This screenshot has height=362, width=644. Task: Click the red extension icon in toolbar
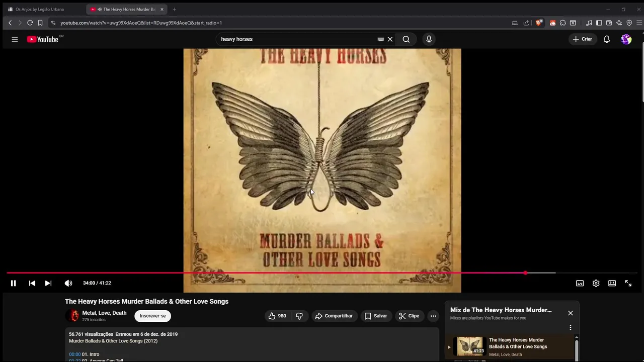pos(552,23)
